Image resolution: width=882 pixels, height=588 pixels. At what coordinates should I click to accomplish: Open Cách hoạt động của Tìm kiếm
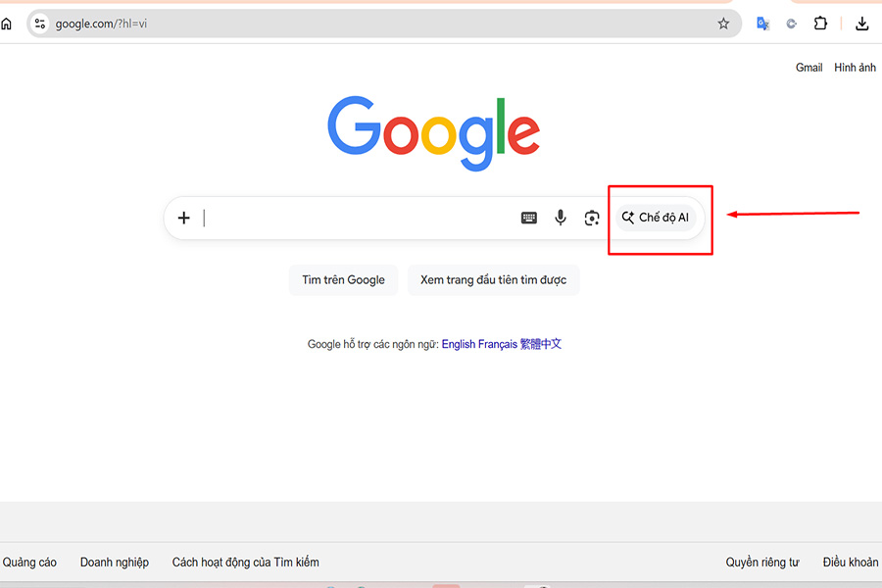[x=245, y=563]
